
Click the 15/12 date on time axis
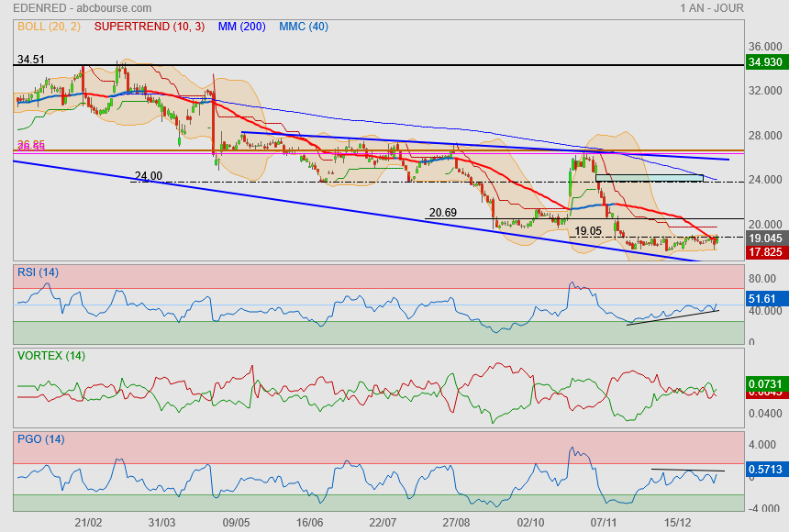678,522
